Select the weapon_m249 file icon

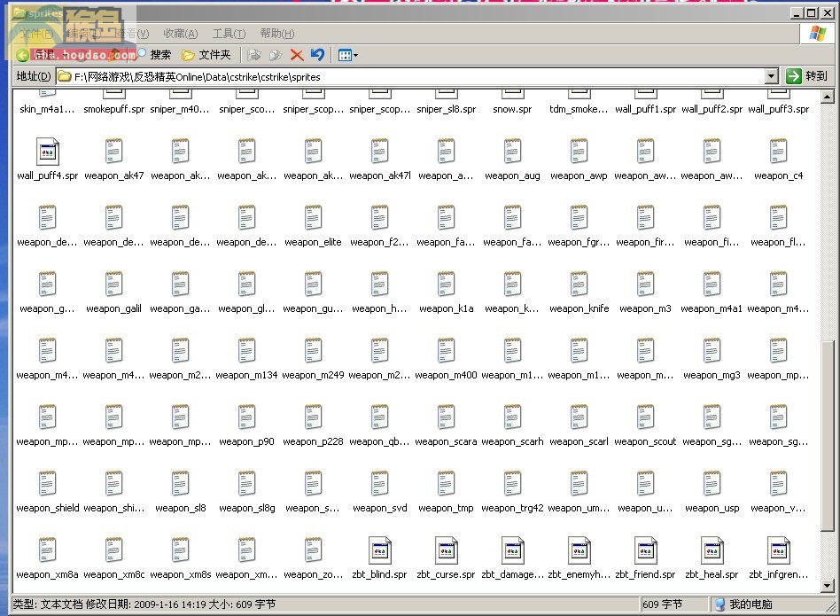pyautogui.click(x=313, y=351)
